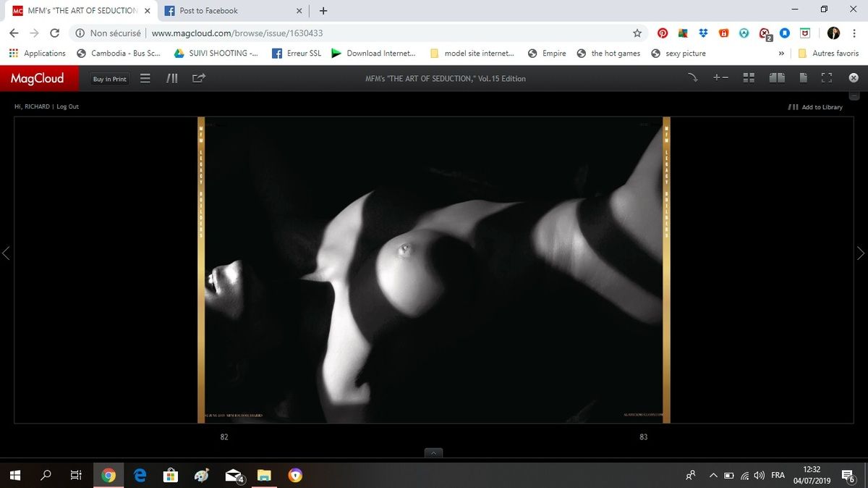
Task: Click the Log Out link
Action: click(68, 106)
